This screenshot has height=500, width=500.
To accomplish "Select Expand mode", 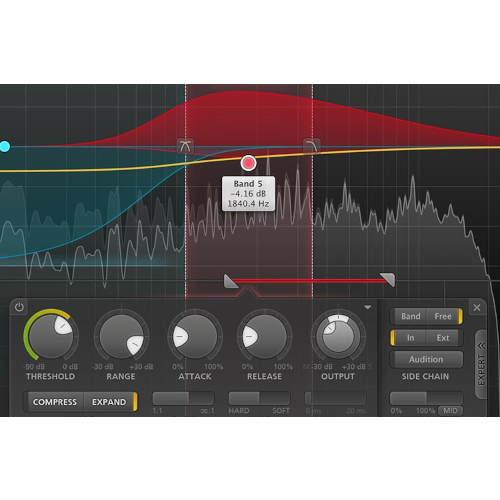I will 109,402.
